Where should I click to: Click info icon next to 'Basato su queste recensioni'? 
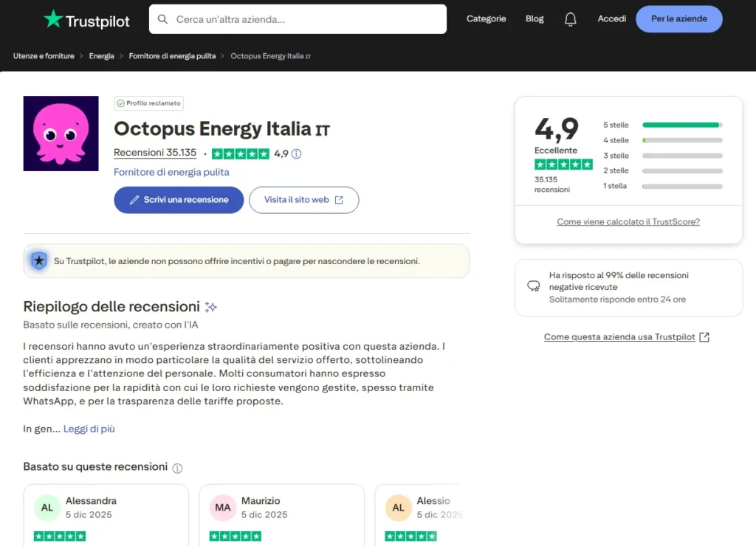click(177, 468)
